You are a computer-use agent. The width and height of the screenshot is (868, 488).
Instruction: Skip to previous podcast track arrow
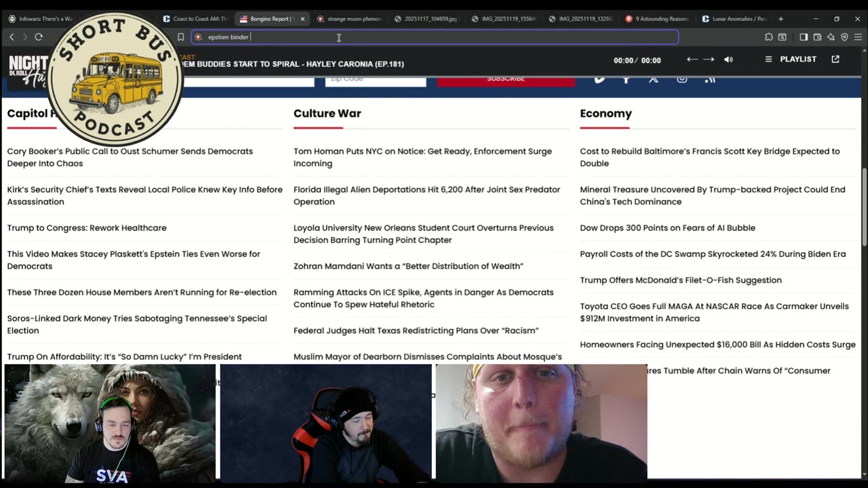[x=692, y=60]
